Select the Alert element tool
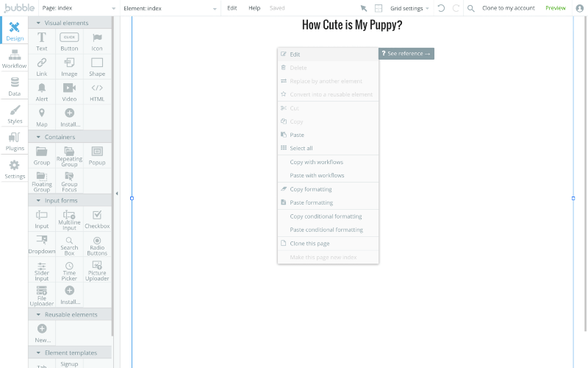 pyautogui.click(x=42, y=92)
